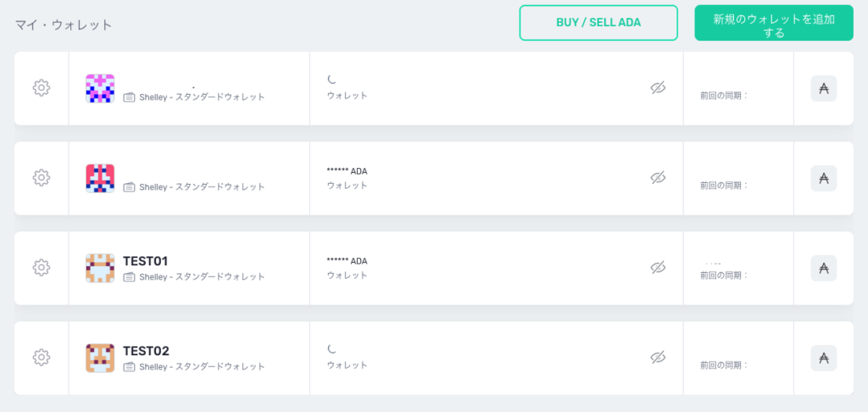Image resolution: width=868 pixels, height=412 pixels.
Task: Show hidden balance of TEST01 wallet
Action: [658, 268]
